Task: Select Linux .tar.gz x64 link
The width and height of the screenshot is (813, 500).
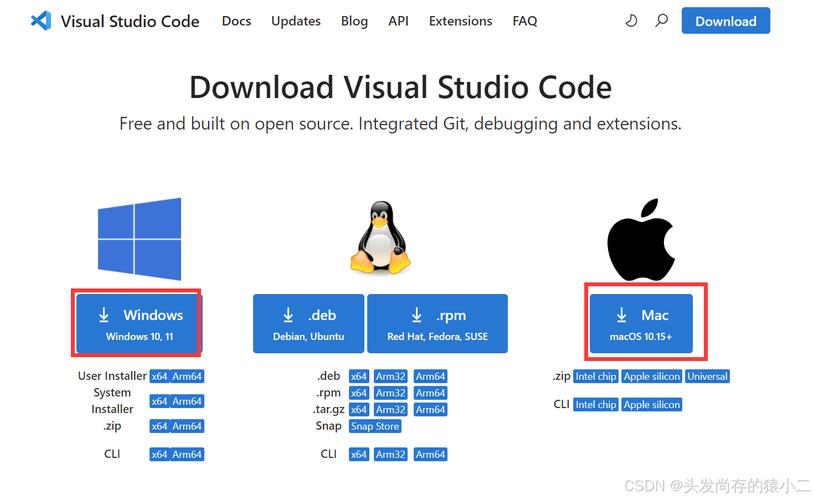Action: [359, 409]
